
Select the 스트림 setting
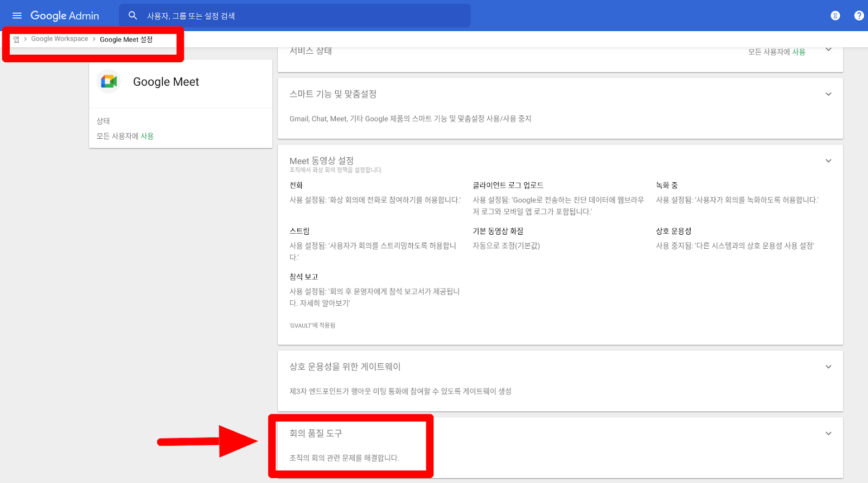[299, 231]
